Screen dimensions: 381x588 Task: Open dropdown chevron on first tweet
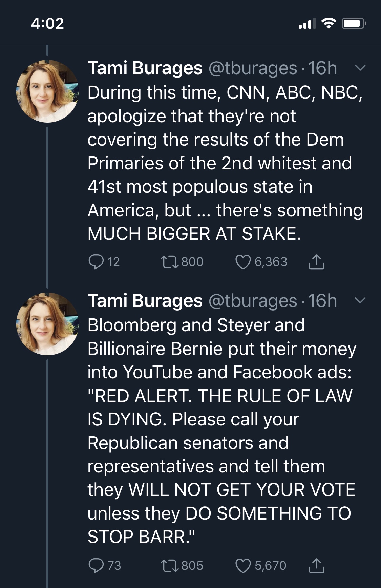coord(360,68)
